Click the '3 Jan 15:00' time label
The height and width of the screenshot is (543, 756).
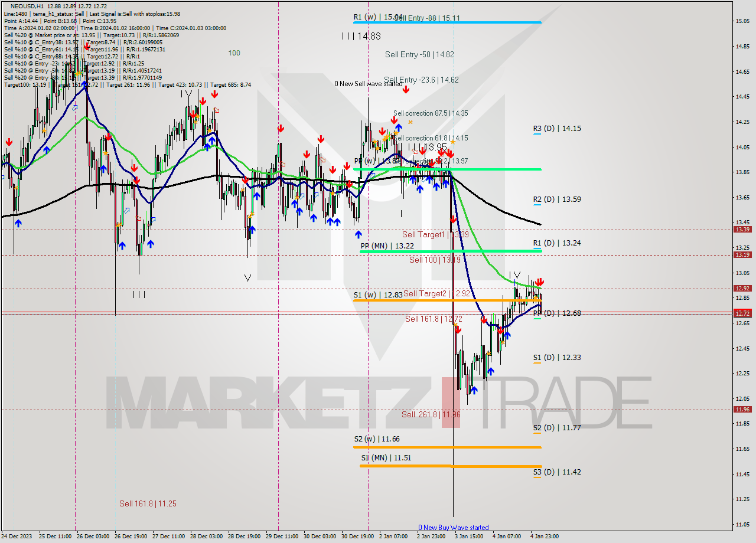tap(470, 537)
